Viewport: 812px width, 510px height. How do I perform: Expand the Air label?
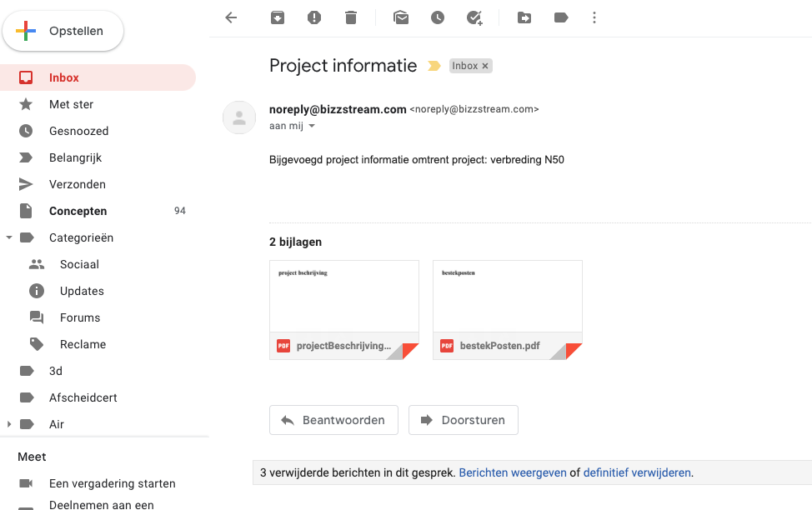point(9,424)
